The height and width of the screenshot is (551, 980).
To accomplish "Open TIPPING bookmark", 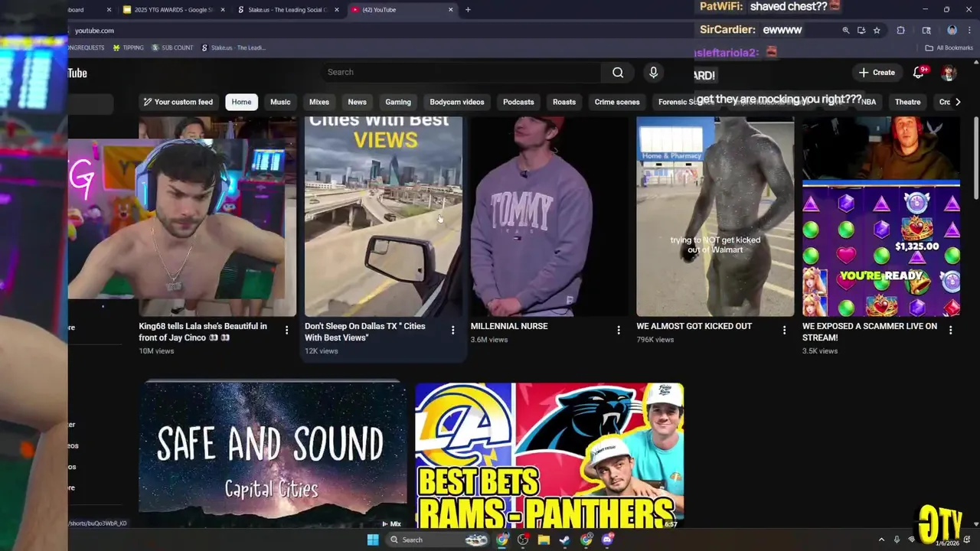I will click(128, 47).
